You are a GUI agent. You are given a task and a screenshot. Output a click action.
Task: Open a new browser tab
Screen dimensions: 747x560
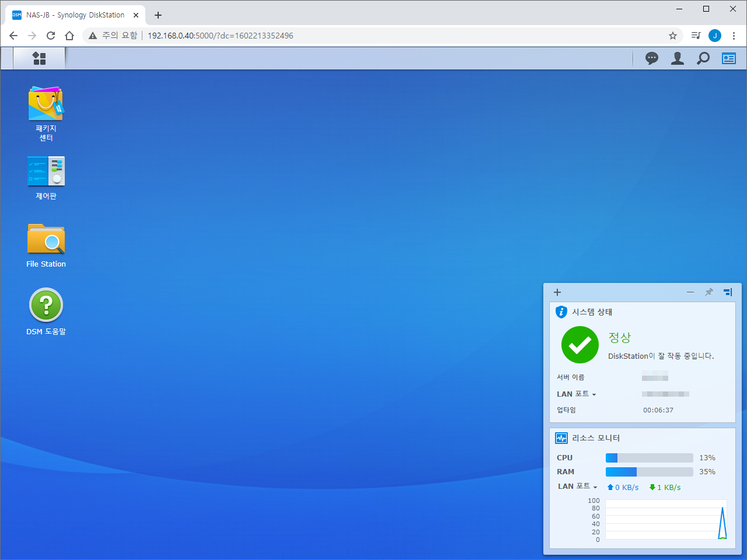pos(158,15)
